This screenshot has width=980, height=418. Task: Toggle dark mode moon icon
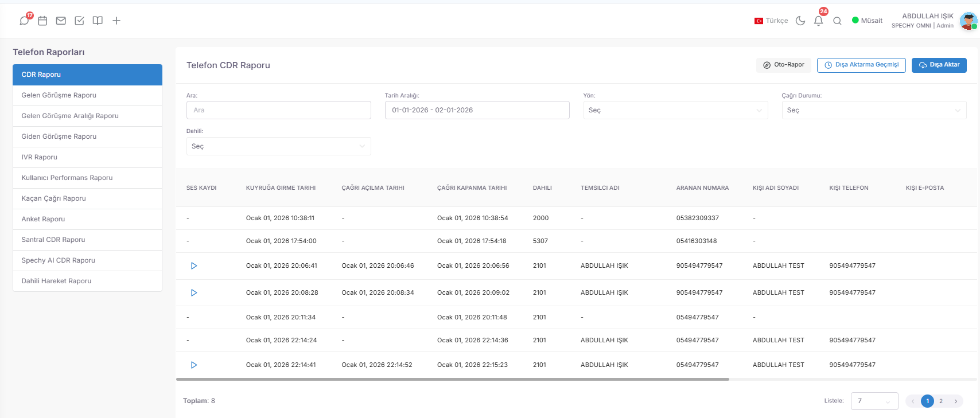tap(800, 21)
